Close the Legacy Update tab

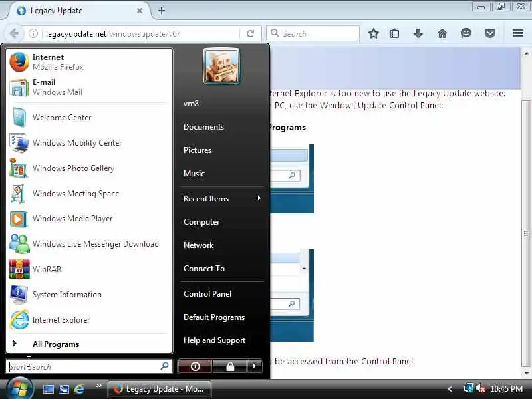[140, 11]
